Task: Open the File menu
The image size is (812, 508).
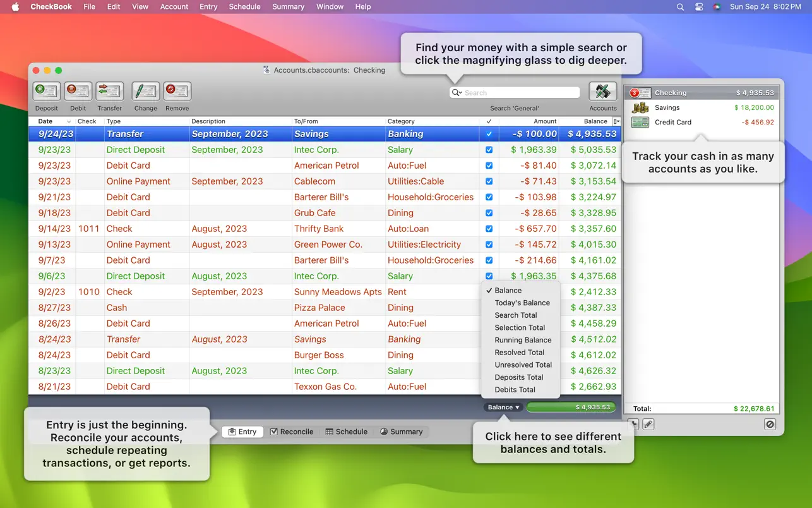Action: 90,6
